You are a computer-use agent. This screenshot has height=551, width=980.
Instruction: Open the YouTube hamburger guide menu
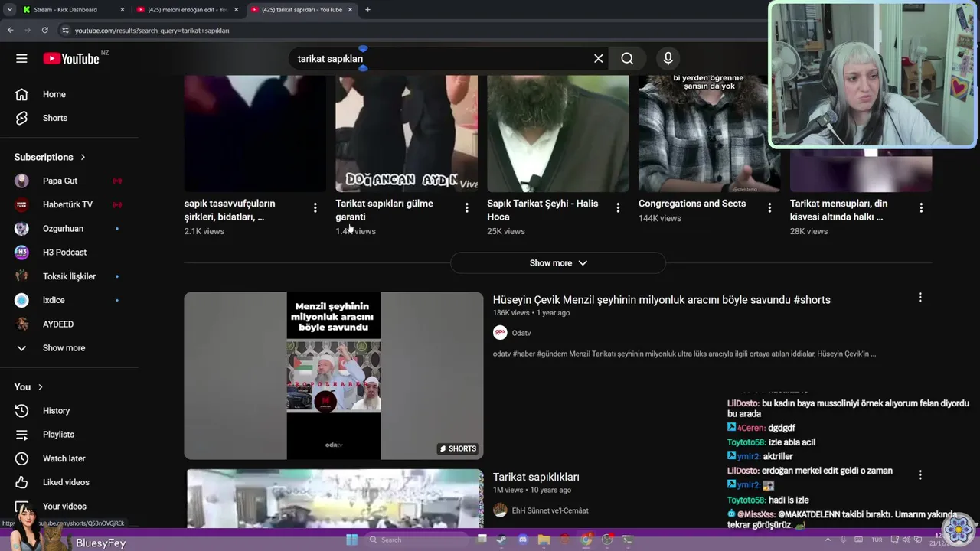pyautogui.click(x=21, y=58)
